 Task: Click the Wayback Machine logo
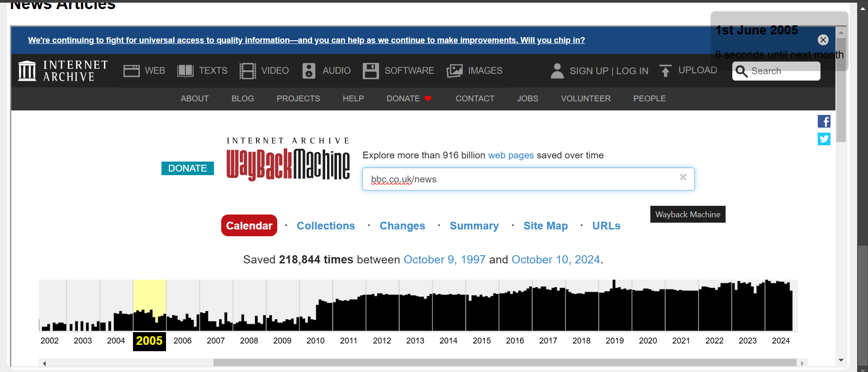288,159
